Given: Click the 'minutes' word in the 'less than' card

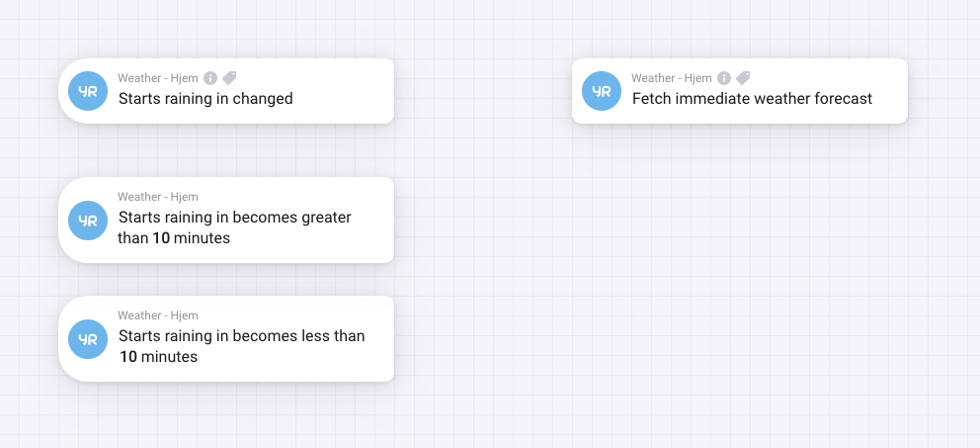Looking at the screenshot, I should (169, 357).
